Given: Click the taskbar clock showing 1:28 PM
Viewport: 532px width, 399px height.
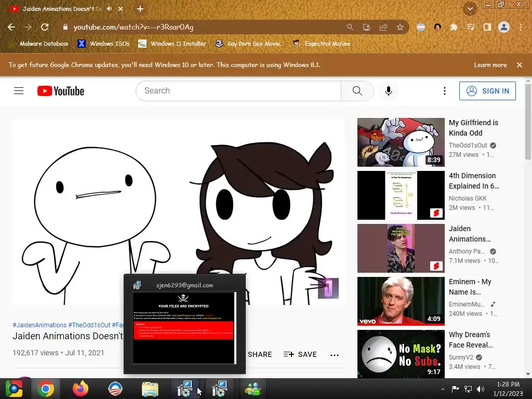Looking at the screenshot, I should pyautogui.click(x=508, y=389).
